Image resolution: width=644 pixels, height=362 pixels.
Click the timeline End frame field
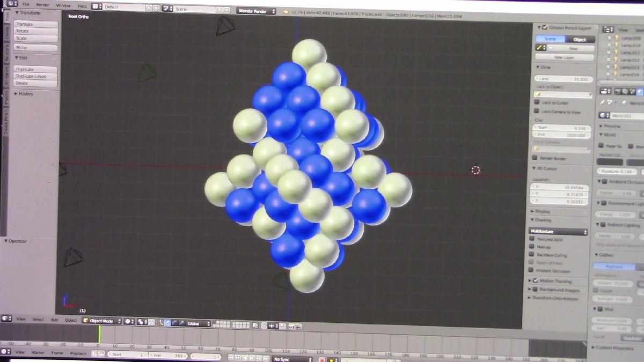click(x=167, y=356)
